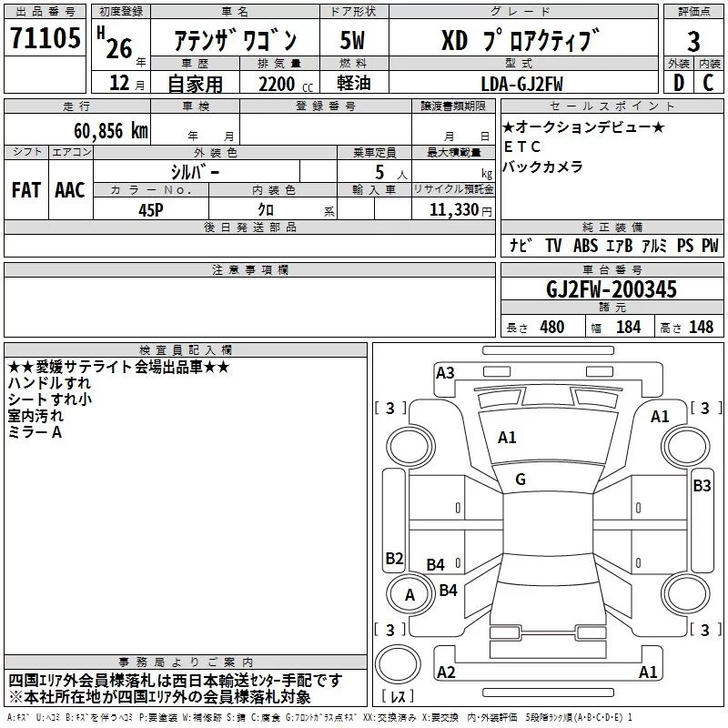
Task: Select the exterior color シルバー
Action: (195, 172)
